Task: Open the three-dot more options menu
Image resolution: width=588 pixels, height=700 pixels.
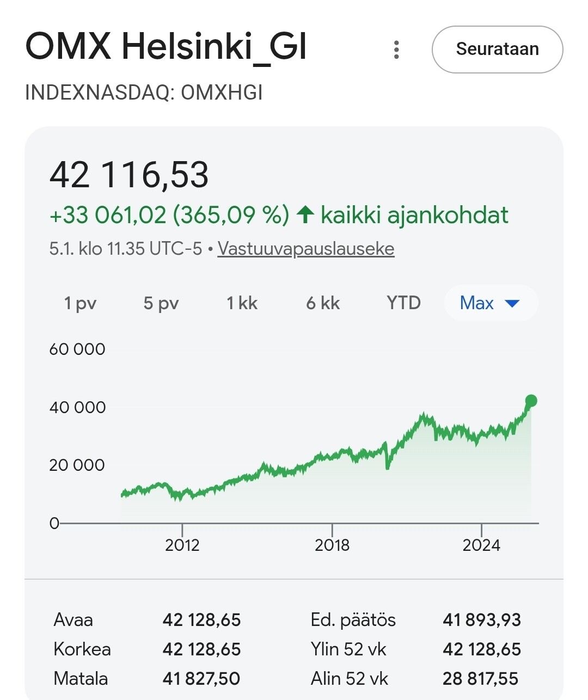Action: [x=396, y=50]
